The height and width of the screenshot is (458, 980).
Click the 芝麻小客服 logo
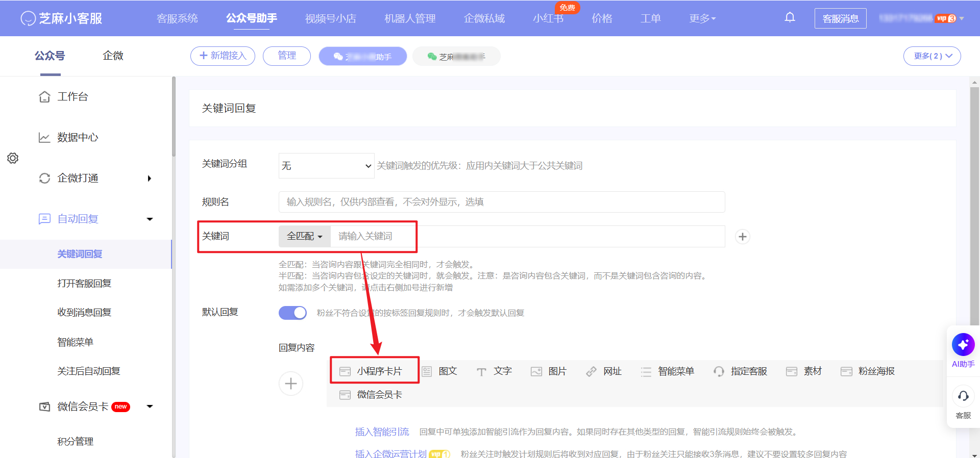click(61, 18)
